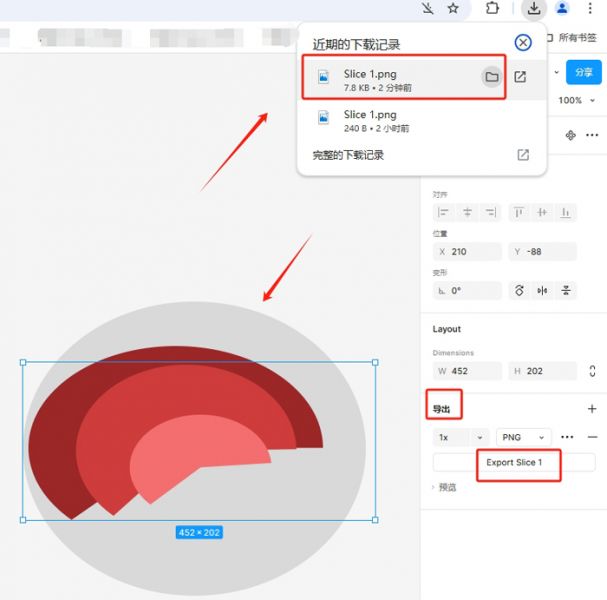Click the rotate 90 degrees icon

coord(519,290)
